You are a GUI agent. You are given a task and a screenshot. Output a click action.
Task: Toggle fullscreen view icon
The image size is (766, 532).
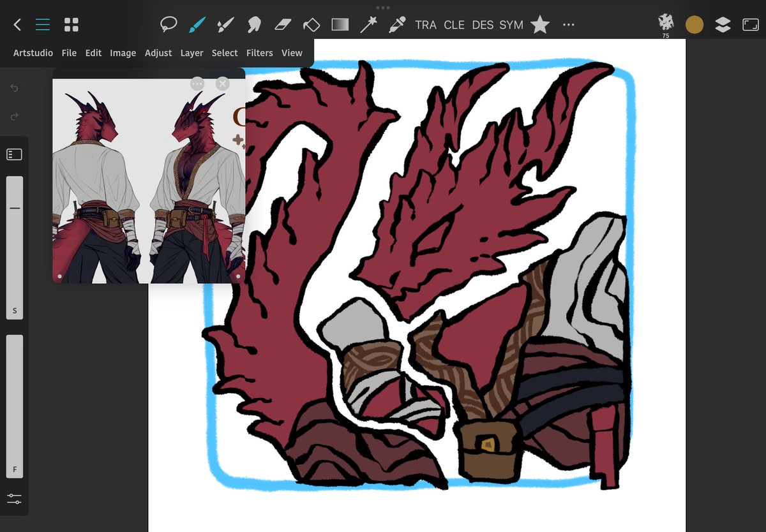[750, 25]
